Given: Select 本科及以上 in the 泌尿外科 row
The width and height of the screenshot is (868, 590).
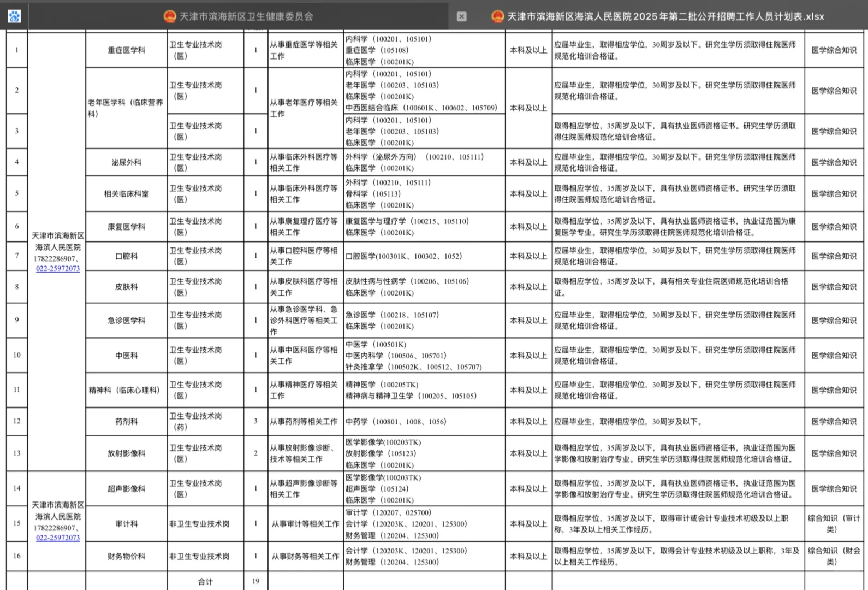Looking at the screenshot, I should click(x=528, y=162).
